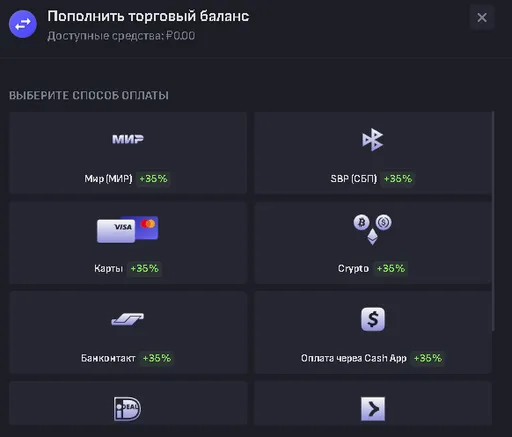Pick Оплата через Cash App label
512x437 pixels.
pyautogui.click(x=354, y=358)
